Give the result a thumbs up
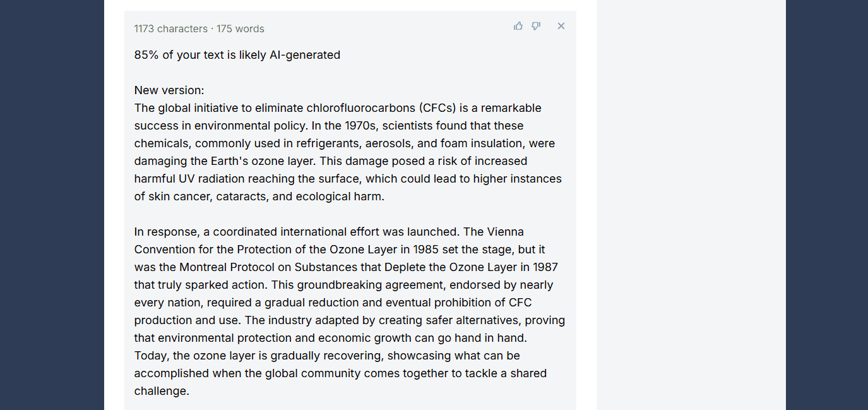This screenshot has height=410, width=868. [518, 26]
